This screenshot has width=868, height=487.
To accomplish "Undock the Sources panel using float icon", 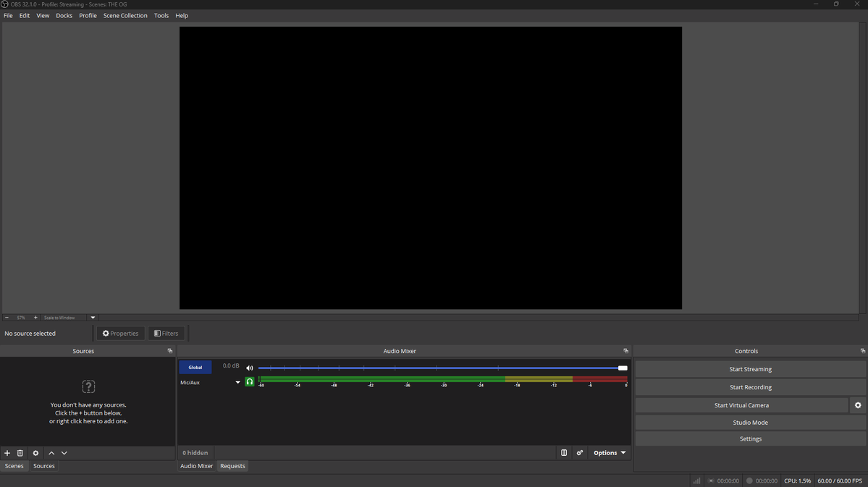I will pyautogui.click(x=170, y=351).
